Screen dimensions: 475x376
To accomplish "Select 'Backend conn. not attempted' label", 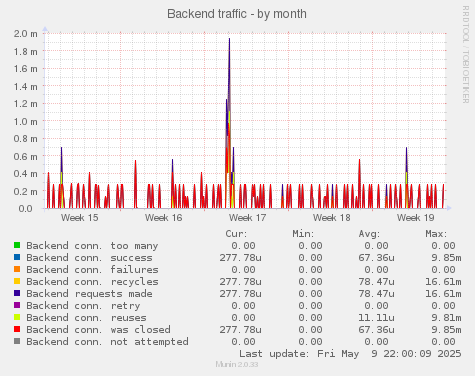I will [107, 342].
